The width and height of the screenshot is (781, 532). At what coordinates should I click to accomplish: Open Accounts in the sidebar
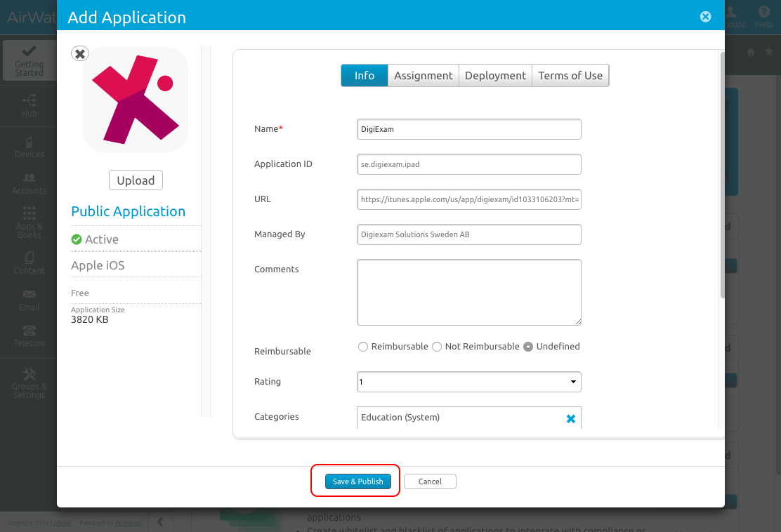[x=29, y=183]
